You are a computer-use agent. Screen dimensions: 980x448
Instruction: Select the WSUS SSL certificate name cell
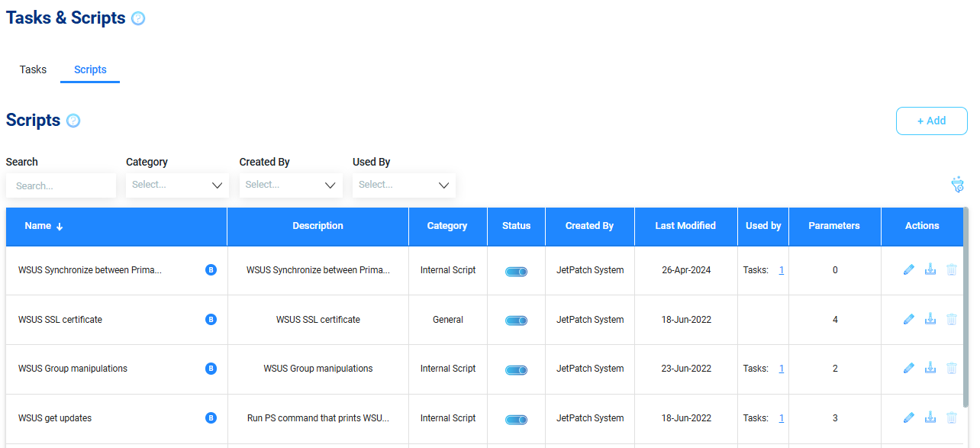point(116,320)
